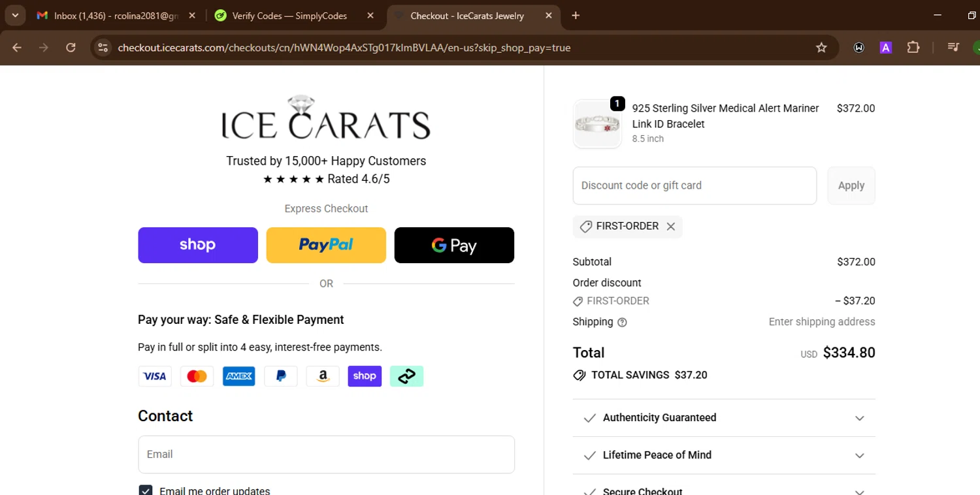Click the Ice Carats logo
The width and height of the screenshot is (980, 495).
[x=326, y=118]
